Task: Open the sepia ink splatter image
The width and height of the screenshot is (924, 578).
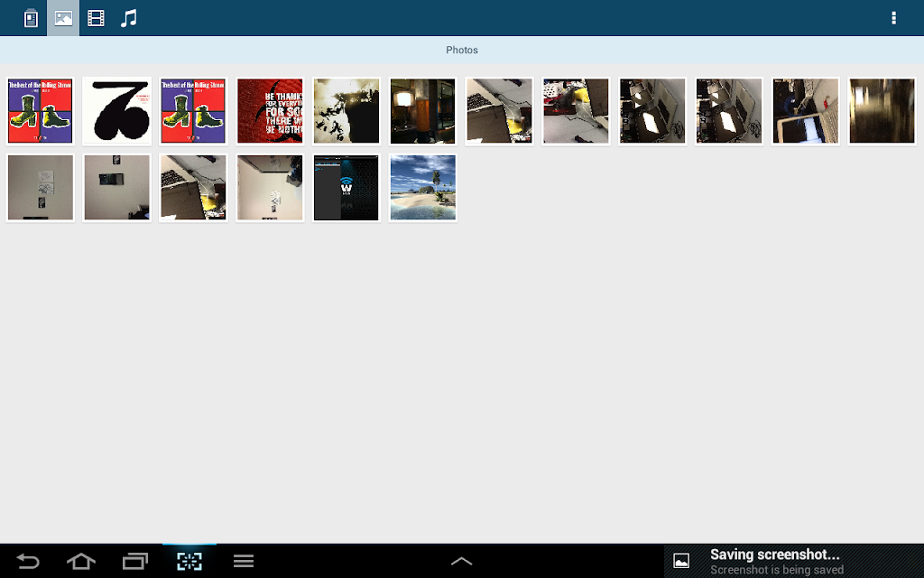Action: click(x=346, y=111)
